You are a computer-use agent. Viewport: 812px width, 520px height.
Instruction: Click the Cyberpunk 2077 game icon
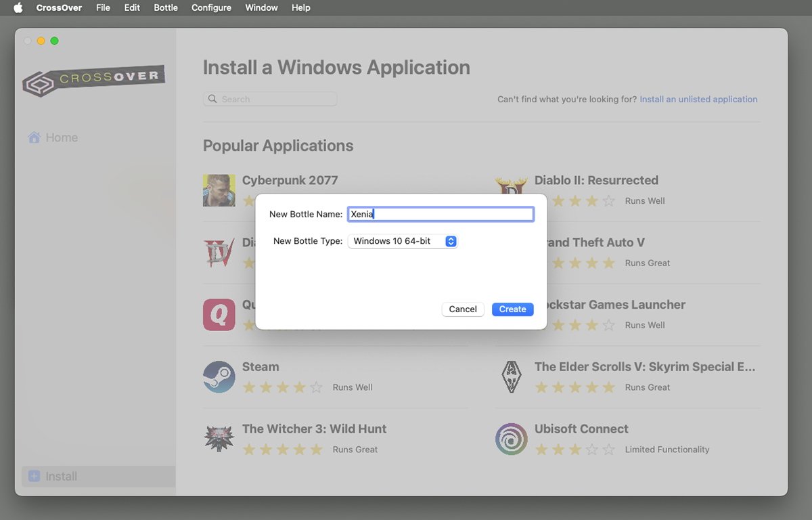[x=219, y=190]
